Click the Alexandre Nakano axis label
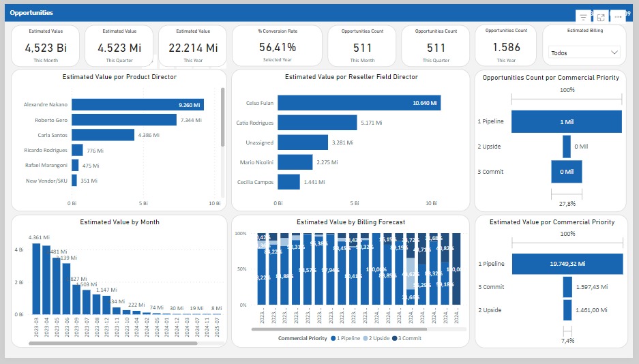The width and height of the screenshot is (639, 364). pos(46,105)
